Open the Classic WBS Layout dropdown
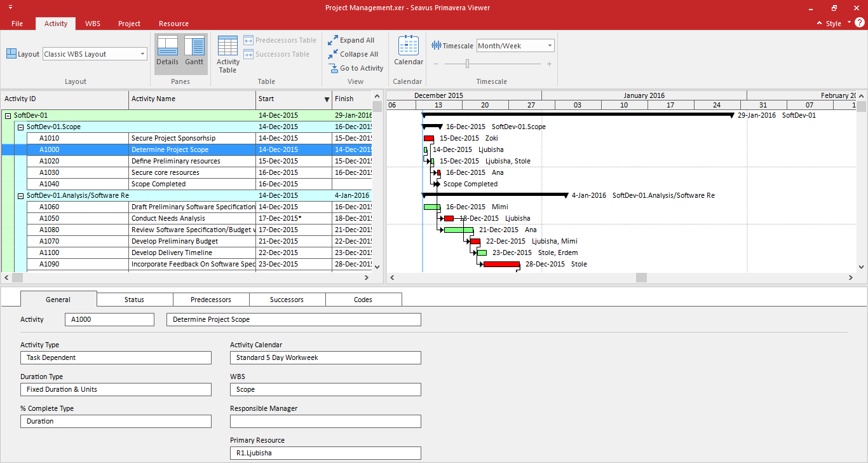868x463 pixels. (x=142, y=54)
